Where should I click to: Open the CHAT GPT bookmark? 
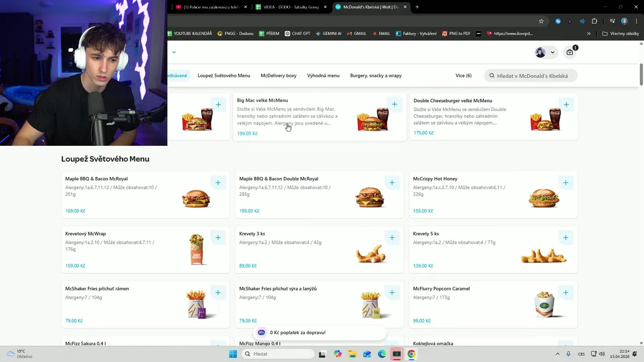point(297,34)
